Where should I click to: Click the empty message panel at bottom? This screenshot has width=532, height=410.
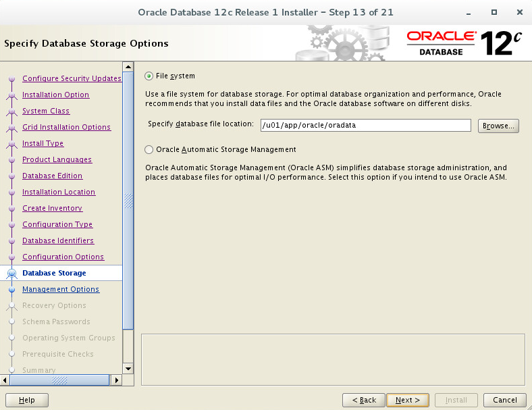click(333, 359)
